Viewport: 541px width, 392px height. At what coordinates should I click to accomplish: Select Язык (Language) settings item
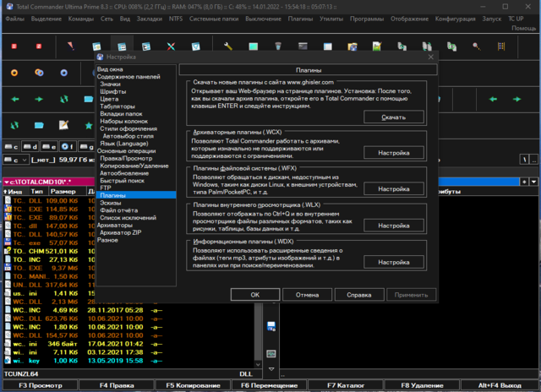pos(124,144)
